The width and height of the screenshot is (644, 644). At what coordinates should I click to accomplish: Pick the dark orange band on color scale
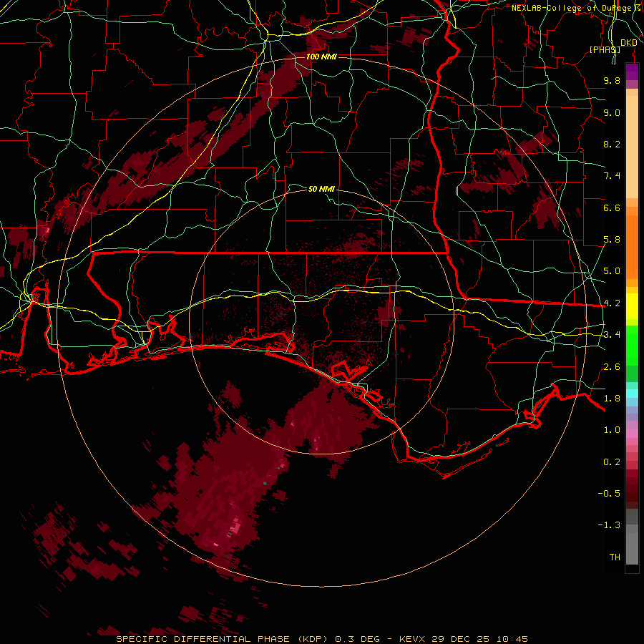pos(632,247)
